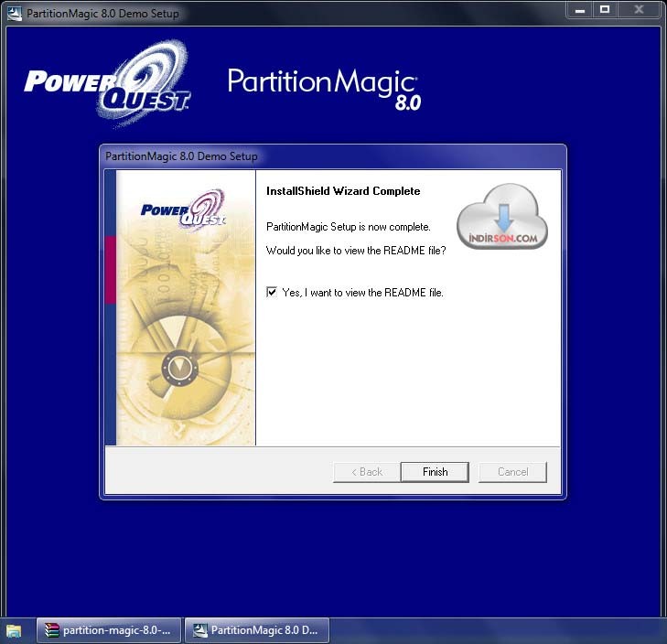Click the PartitionMagic 8.0 banner title
The image size is (667, 644).
tap(324, 89)
